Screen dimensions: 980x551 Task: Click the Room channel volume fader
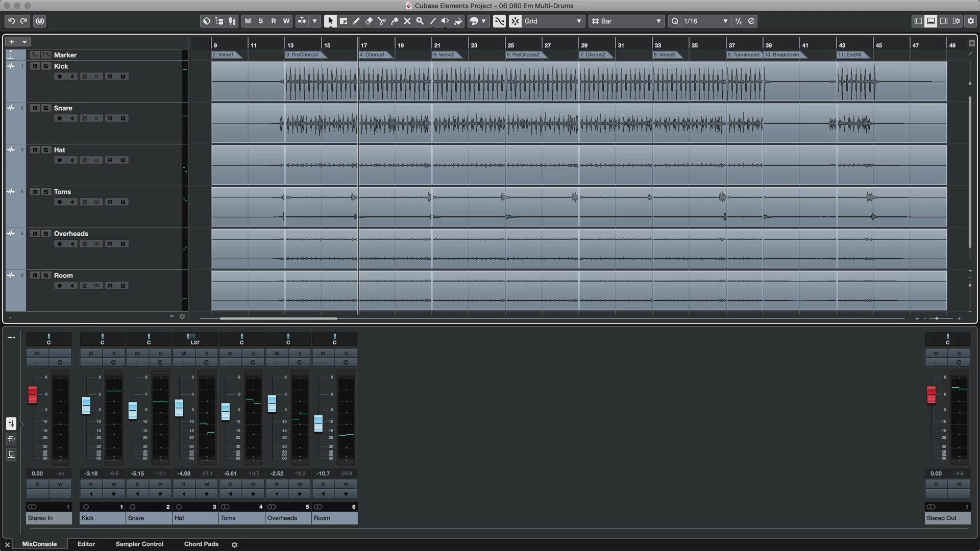coord(318,423)
